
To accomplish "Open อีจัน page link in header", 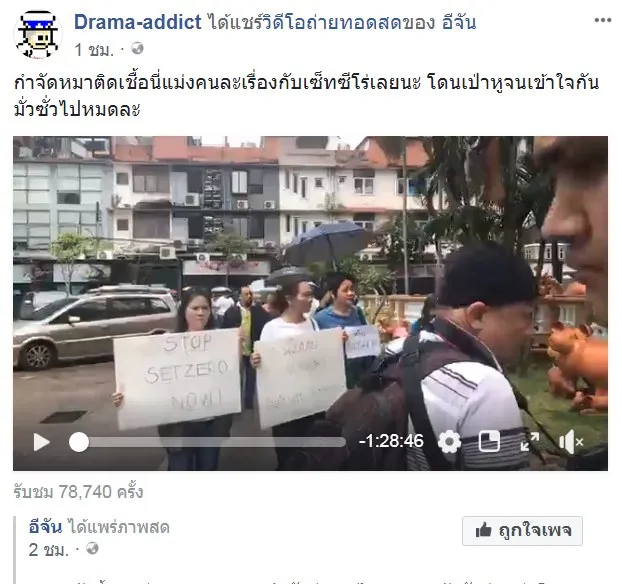I will 459,22.
